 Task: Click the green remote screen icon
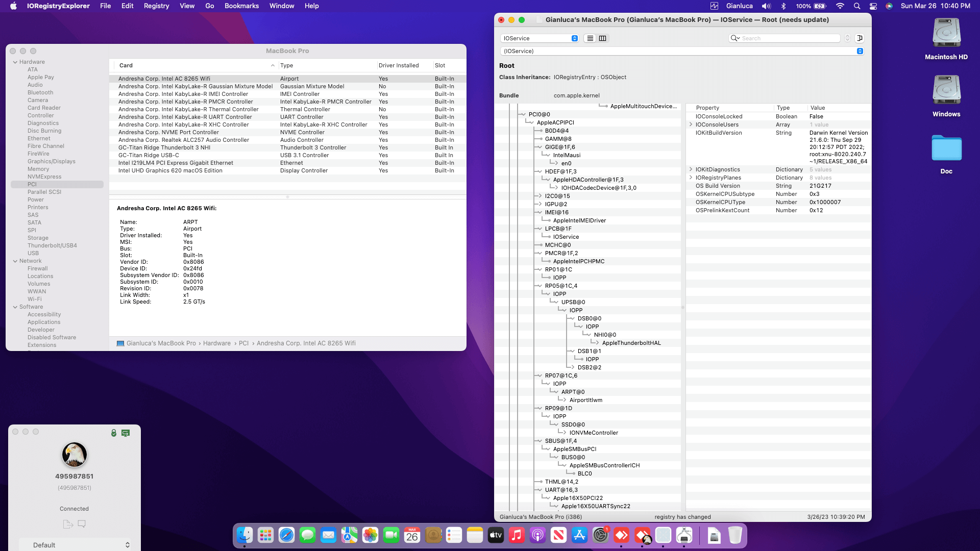point(126,433)
